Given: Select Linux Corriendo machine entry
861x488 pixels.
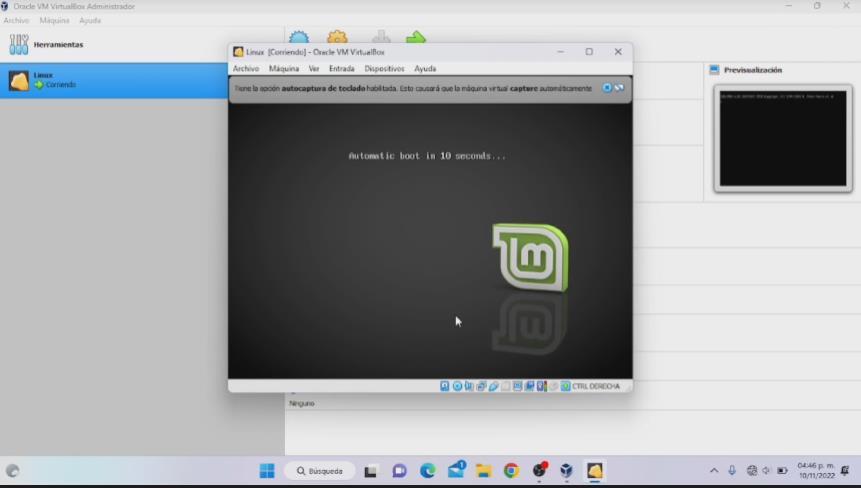Looking at the screenshot, I should click(114, 81).
